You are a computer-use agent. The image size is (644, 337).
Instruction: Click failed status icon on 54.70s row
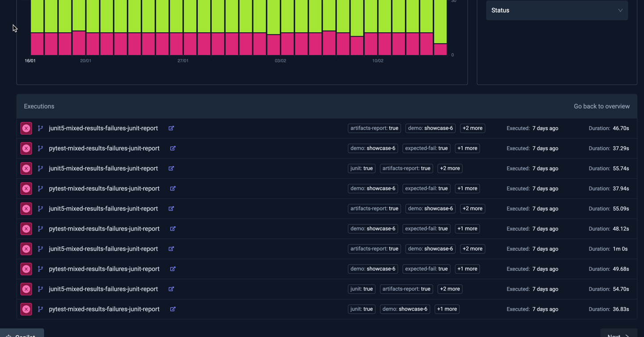pos(26,289)
